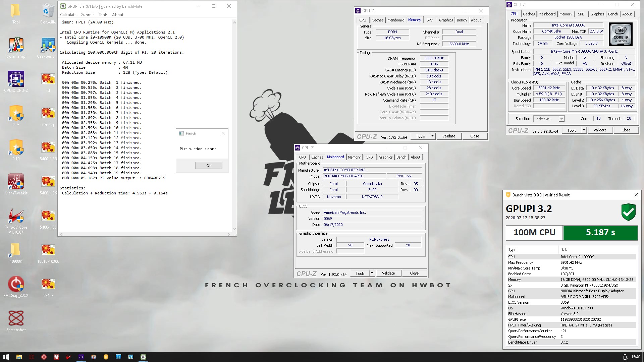Screen dimensions: 644x362
Task: Click GPUPI vertical scrollbar up arrow
Action: coord(234,22)
